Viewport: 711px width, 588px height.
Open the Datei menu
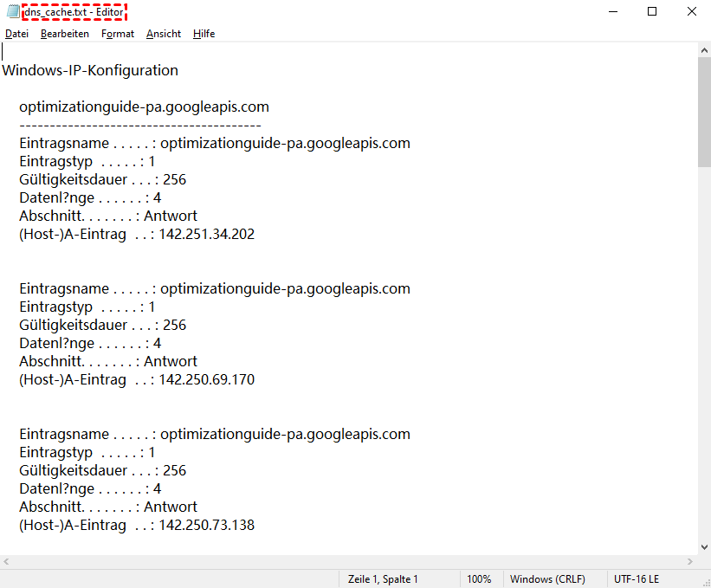click(16, 34)
